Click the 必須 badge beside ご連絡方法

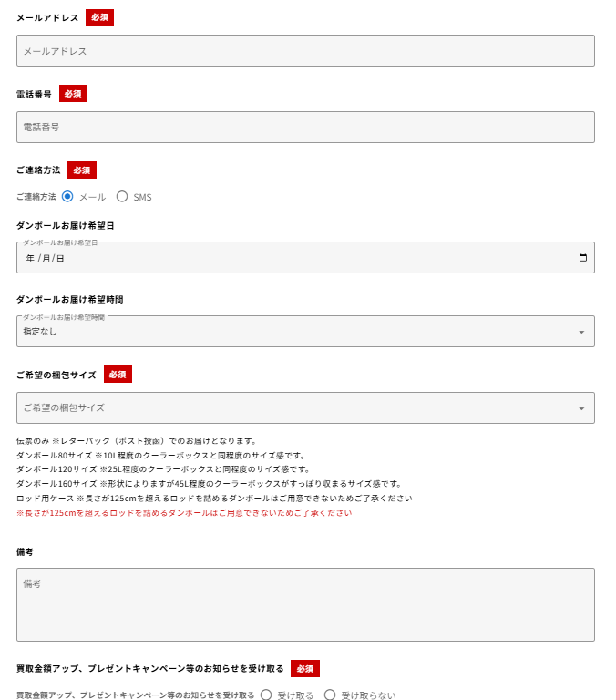pos(82,170)
